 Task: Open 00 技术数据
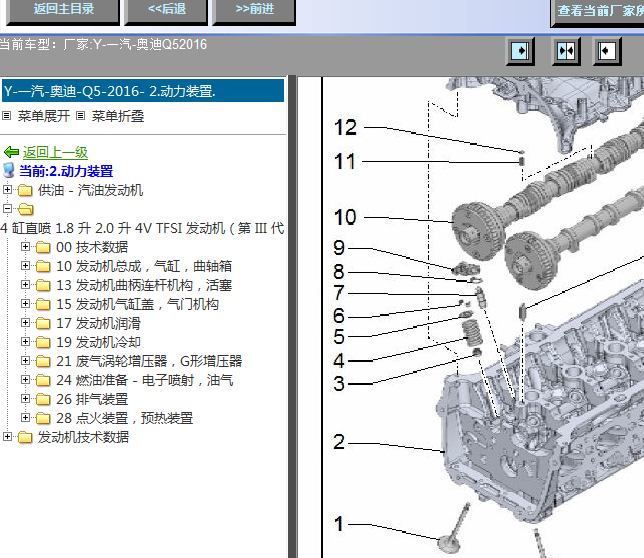point(92,247)
